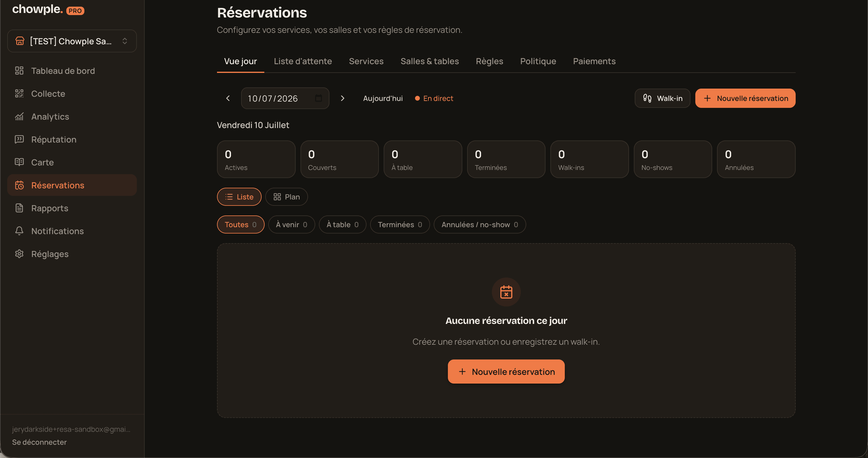Image resolution: width=868 pixels, height=458 pixels.
Task: Click the date input field
Action: [285, 98]
